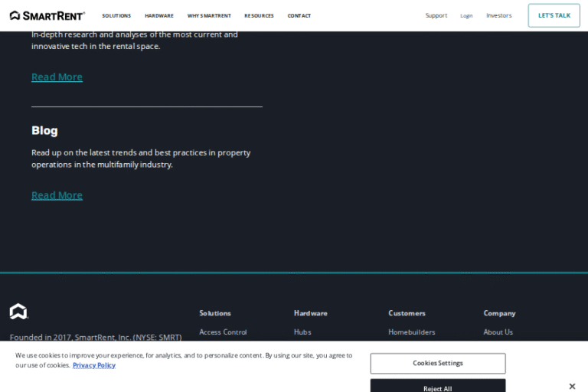588x392 pixels.
Task: Click the SmartRent footer logo icon
Action: coord(18,312)
